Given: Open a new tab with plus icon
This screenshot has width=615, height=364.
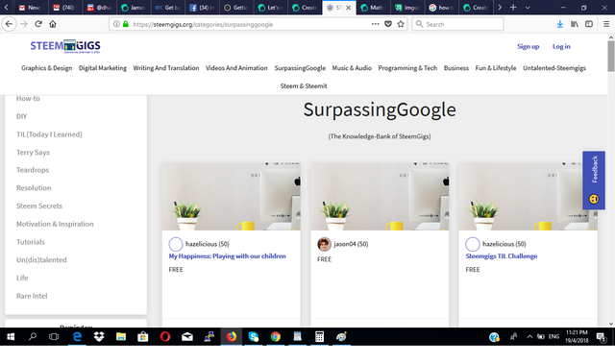Looking at the screenshot, I should [x=513, y=7].
